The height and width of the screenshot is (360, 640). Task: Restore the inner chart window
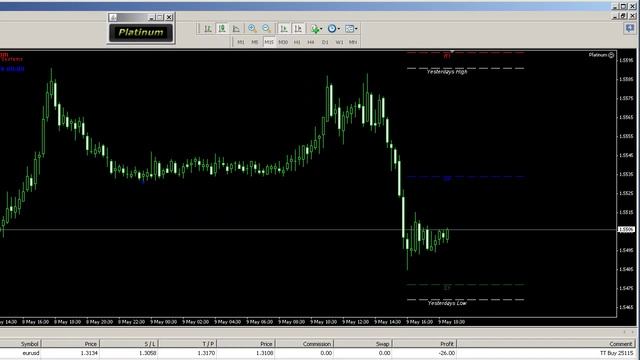(623, 16)
